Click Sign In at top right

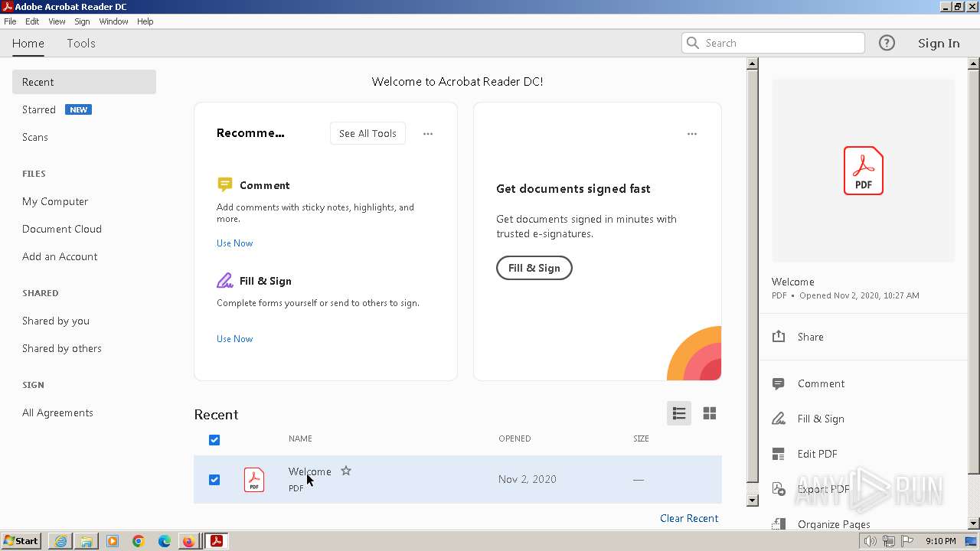coord(939,43)
